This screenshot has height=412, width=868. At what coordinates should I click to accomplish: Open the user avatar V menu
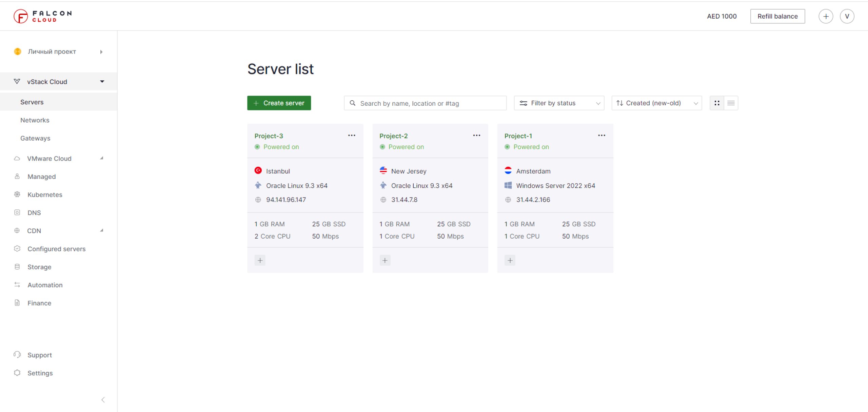[x=847, y=16]
